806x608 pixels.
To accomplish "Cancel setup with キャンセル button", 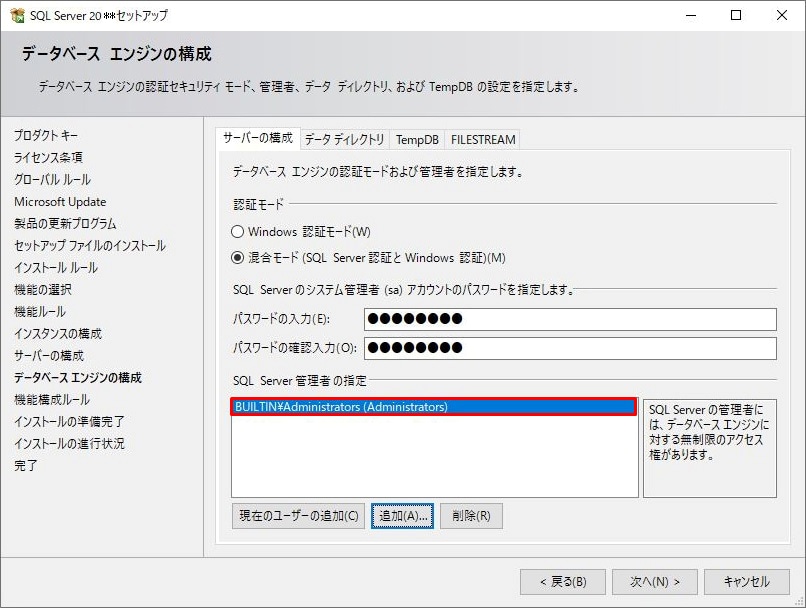I will (x=747, y=581).
